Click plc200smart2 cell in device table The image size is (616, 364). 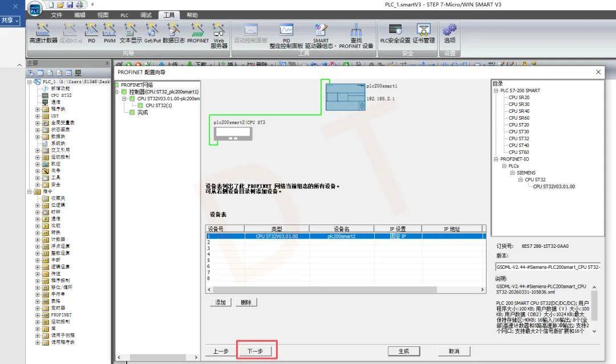[342, 236]
